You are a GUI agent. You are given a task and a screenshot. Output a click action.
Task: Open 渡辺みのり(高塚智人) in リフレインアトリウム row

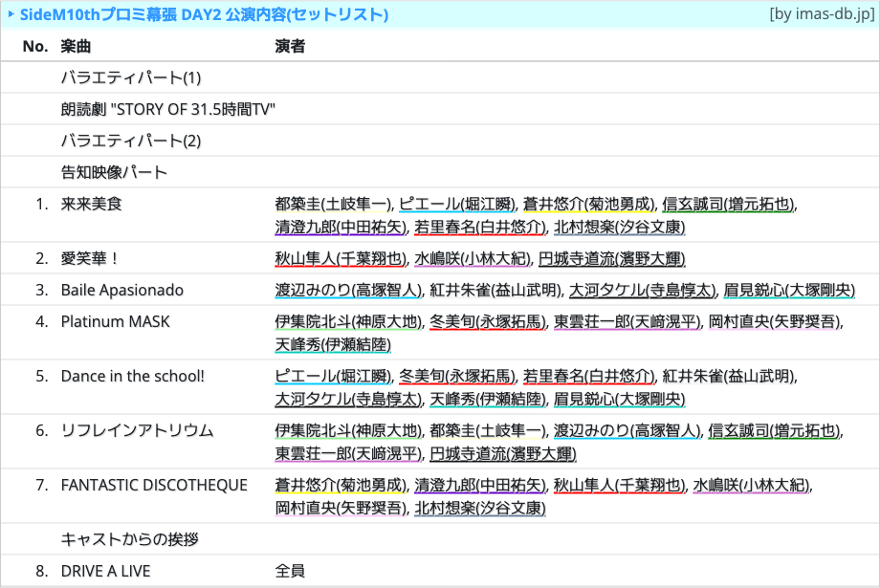(627, 430)
